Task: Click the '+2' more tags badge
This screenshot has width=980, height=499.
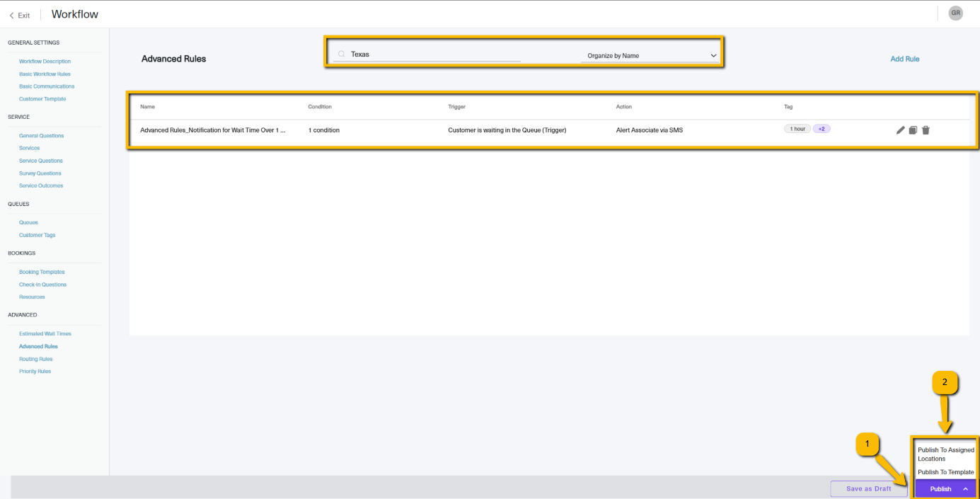Action: (822, 129)
